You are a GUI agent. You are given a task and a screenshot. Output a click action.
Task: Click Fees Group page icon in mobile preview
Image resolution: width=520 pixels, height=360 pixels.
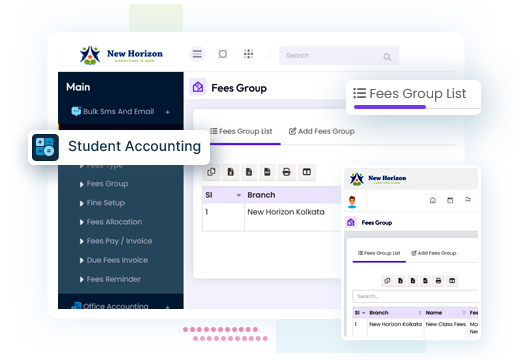pyautogui.click(x=351, y=222)
